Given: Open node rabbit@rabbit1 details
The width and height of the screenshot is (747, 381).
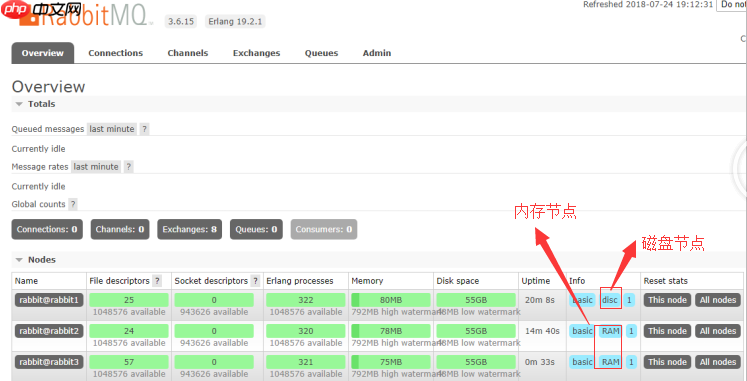Looking at the screenshot, I should 50,300.
